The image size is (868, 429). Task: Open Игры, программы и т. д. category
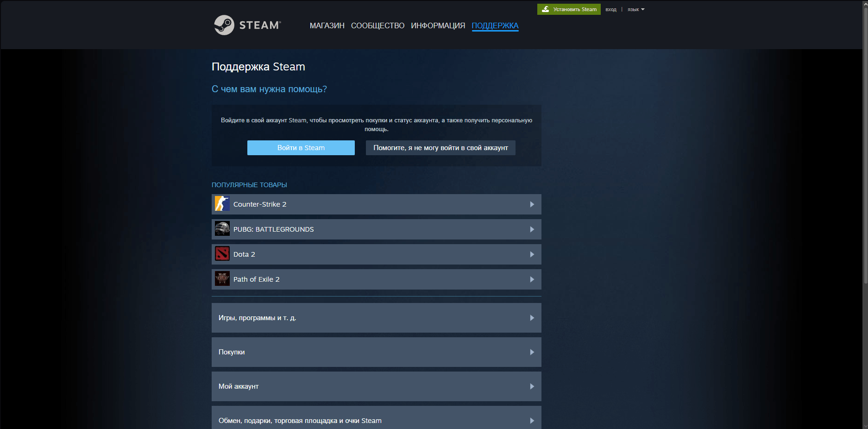point(377,318)
